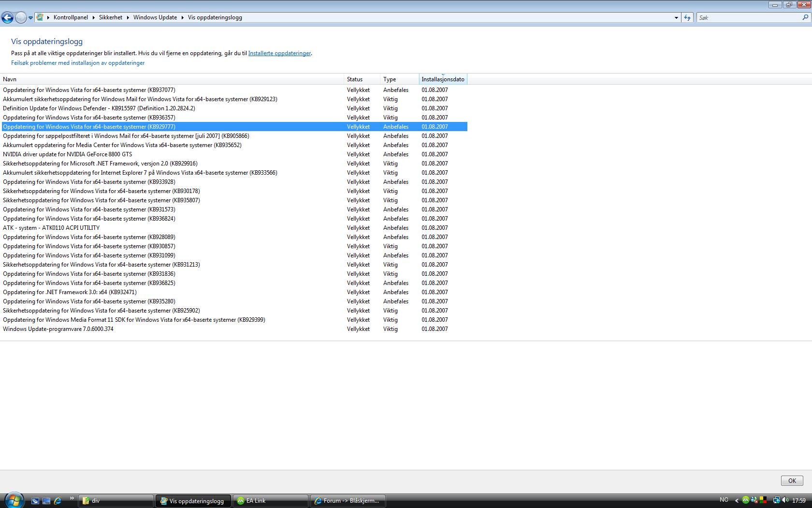Select .NET Framework 2.0 security update KB929916
Viewport: 812px width, 508px height.
click(x=234, y=164)
